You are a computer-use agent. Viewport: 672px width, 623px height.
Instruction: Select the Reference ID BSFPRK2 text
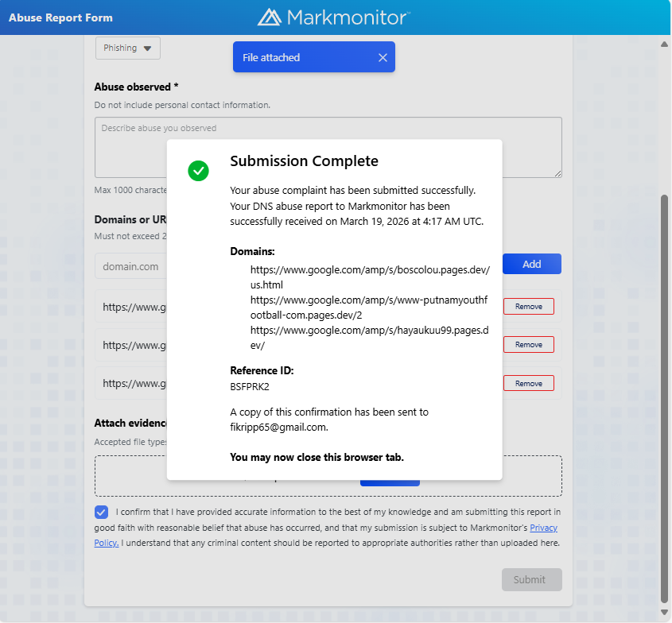point(250,387)
